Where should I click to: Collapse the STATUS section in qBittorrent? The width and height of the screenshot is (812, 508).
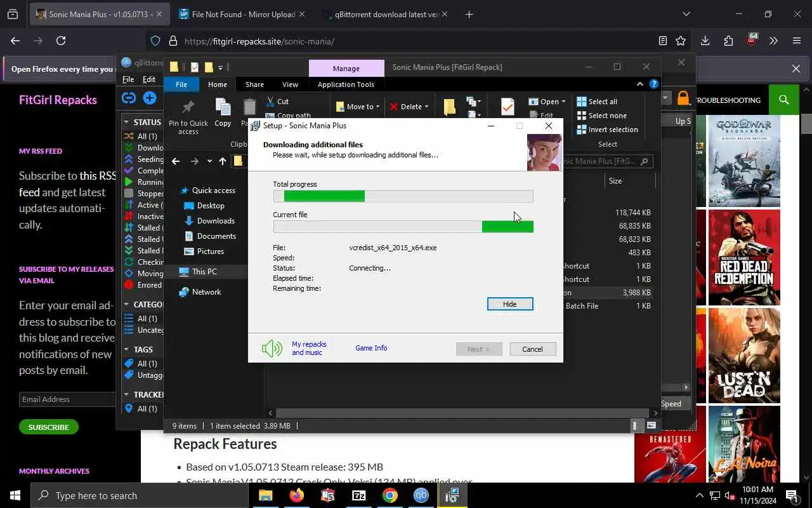126,122
